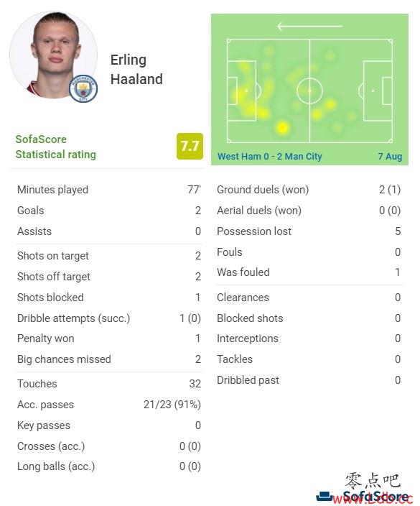Image resolution: width=420 pixels, height=506 pixels.
Task: Select the Goals stat row
Action: (109, 211)
